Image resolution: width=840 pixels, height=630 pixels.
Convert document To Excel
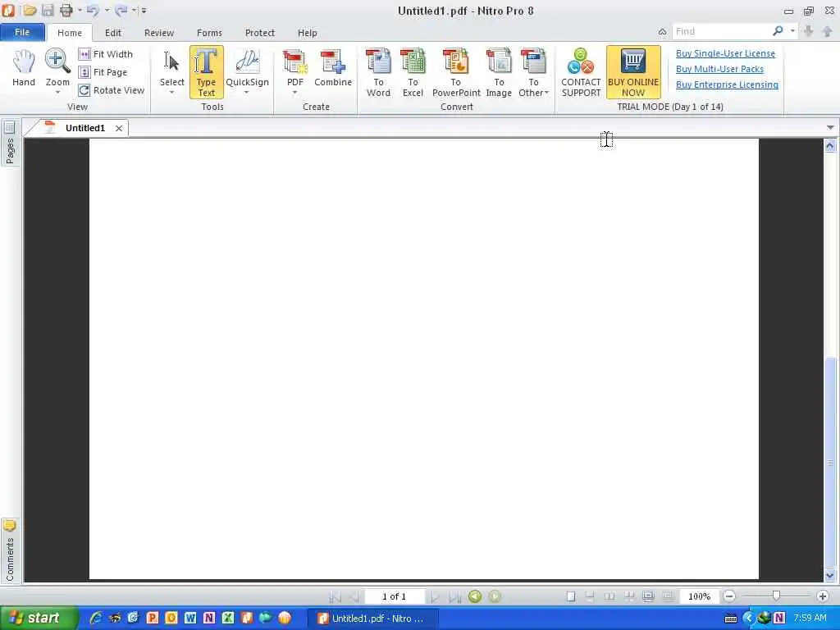tap(413, 72)
